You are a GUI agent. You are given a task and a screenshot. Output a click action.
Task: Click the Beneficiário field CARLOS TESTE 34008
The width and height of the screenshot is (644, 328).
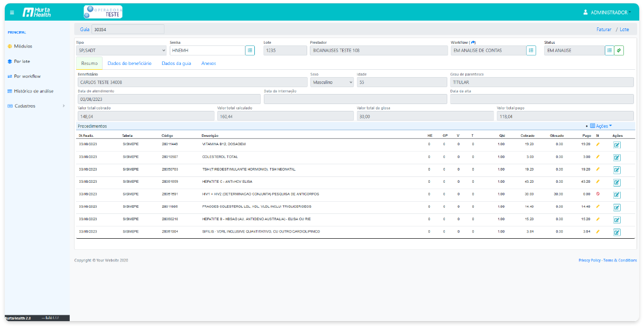coord(192,82)
